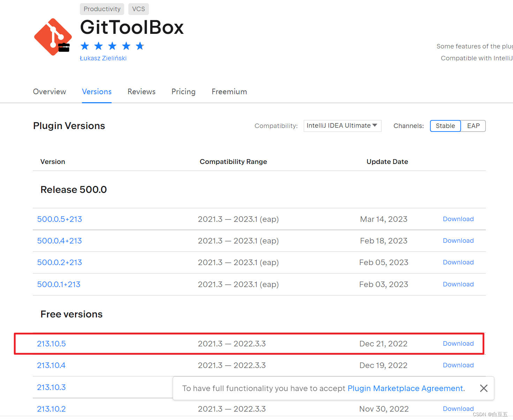Go to the Reviews tab
Image resolution: width=513 pixels, height=420 pixels.
coord(142,92)
